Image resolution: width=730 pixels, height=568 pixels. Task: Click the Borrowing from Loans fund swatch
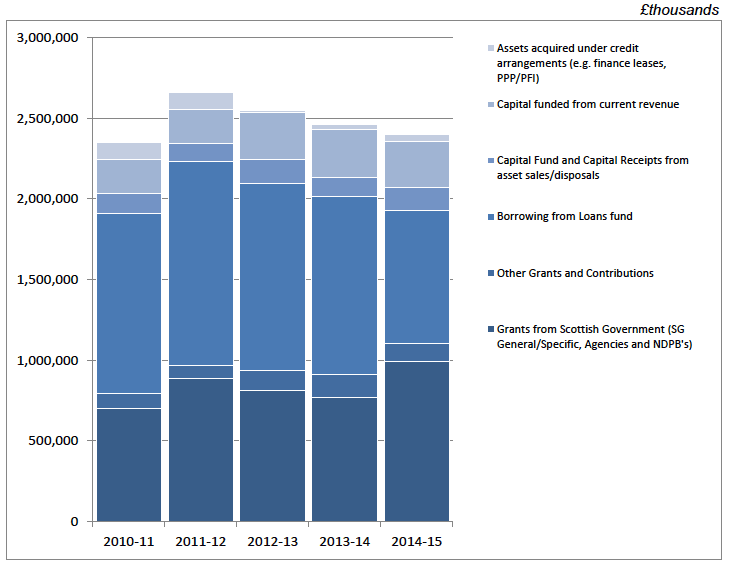pyautogui.click(x=491, y=217)
